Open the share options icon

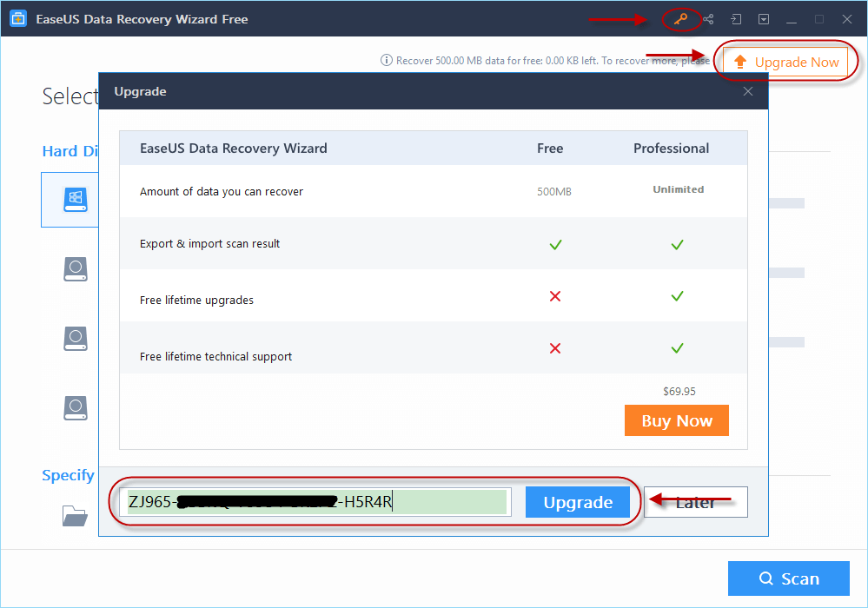[708, 18]
